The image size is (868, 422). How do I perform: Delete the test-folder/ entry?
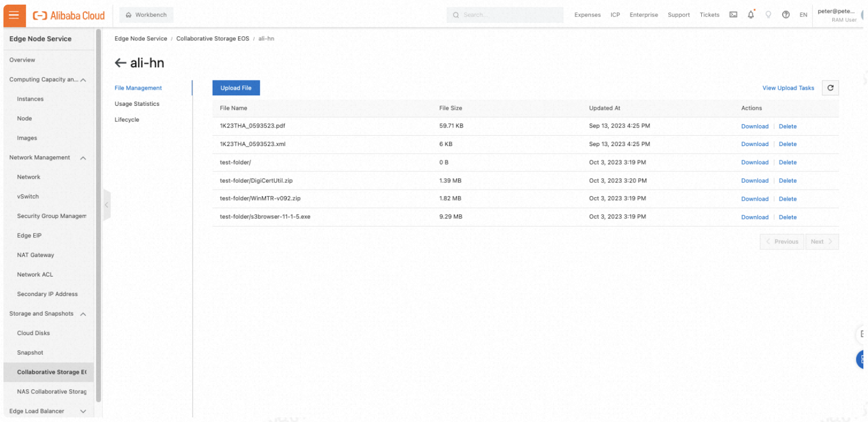788,162
